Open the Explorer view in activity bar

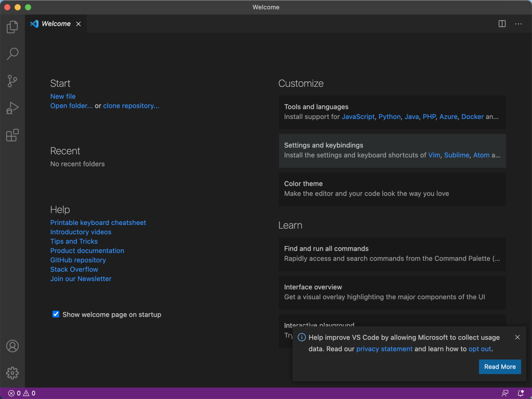tap(12, 27)
